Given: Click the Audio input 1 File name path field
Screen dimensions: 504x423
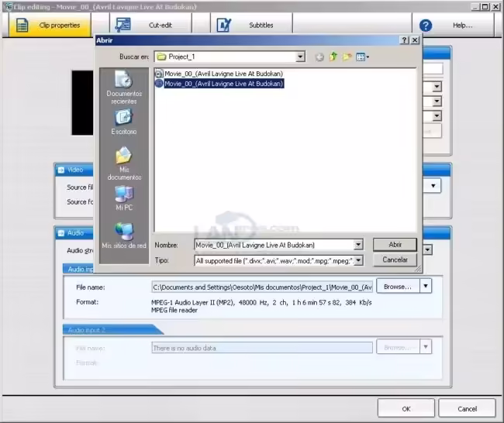Looking at the screenshot, I should point(262,287).
